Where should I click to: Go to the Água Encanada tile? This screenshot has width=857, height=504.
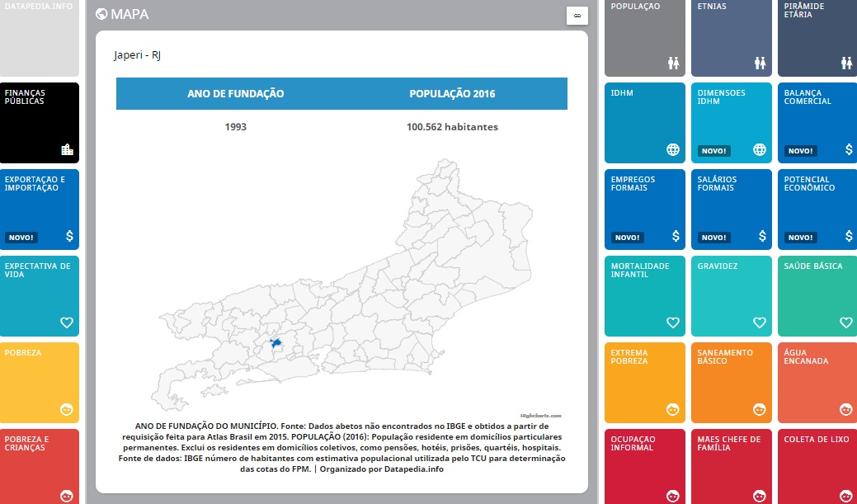pos(817,382)
